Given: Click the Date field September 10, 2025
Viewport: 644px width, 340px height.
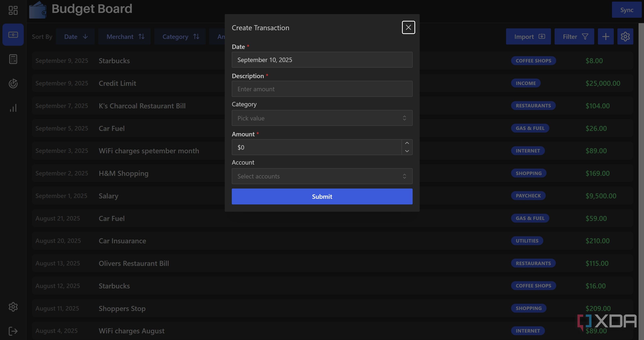Looking at the screenshot, I should (x=322, y=60).
